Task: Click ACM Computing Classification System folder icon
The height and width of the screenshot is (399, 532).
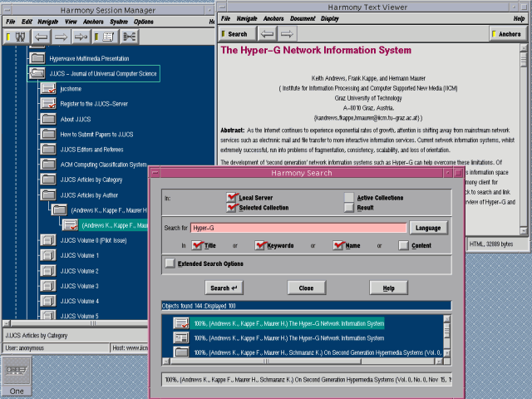Action: pos(48,165)
